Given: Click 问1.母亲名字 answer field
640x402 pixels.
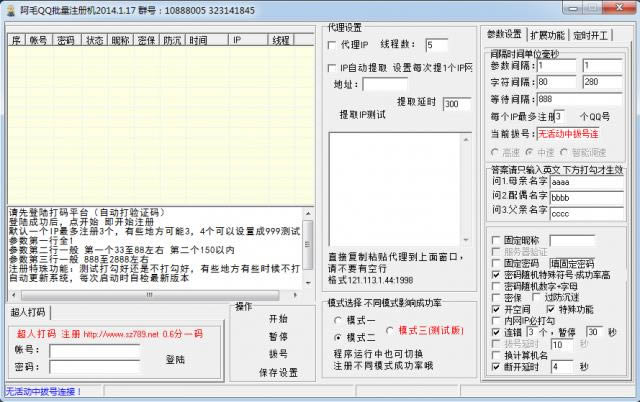Looking at the screenshot, I should tap(587, 182).
